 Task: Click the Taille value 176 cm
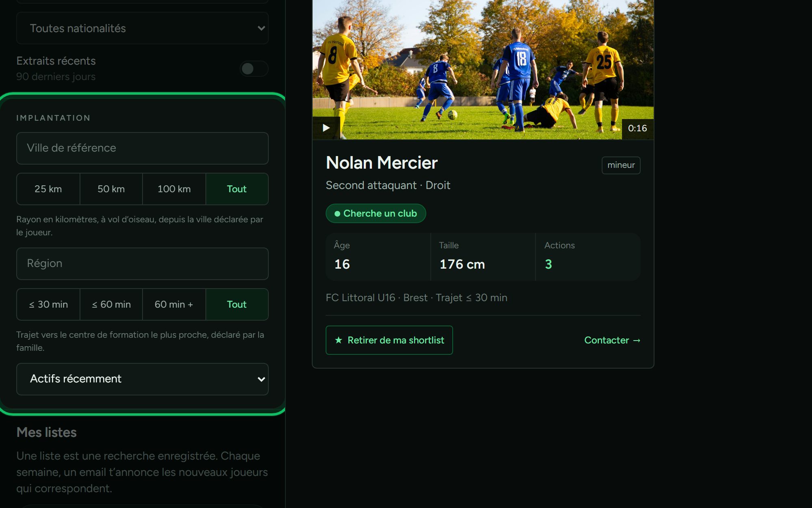tap(462, 265)
